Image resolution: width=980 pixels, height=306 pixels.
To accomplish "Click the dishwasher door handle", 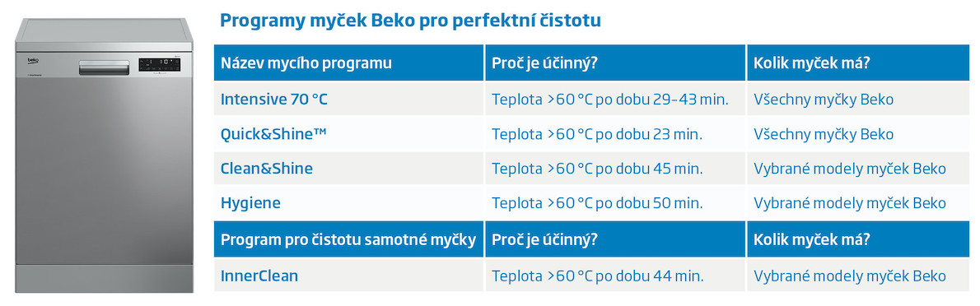I will point(104,67).
